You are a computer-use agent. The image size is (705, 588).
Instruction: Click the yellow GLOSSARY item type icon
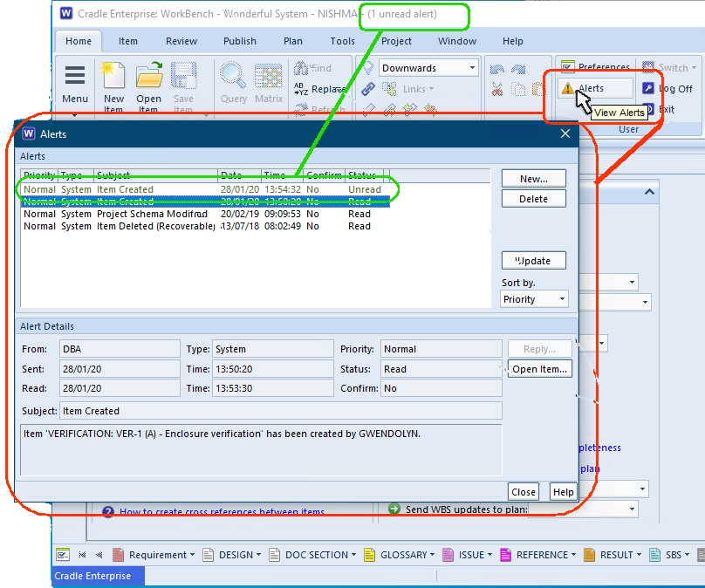[370, 555]
